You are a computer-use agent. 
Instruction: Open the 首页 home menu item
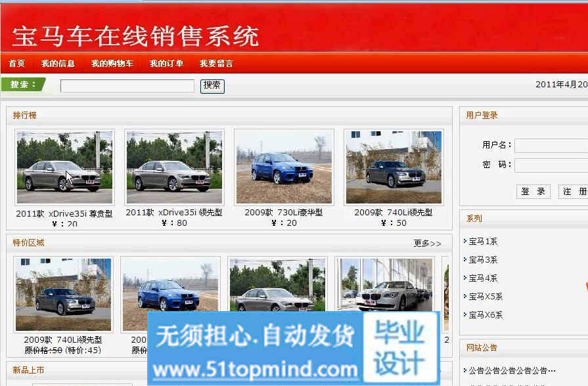(16, 63)
